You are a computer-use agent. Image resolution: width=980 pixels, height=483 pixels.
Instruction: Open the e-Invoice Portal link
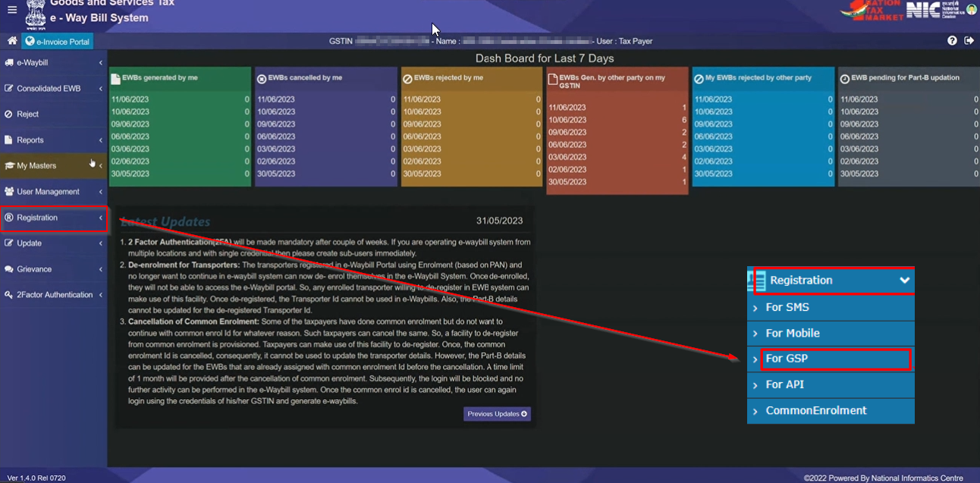(58, 41)
